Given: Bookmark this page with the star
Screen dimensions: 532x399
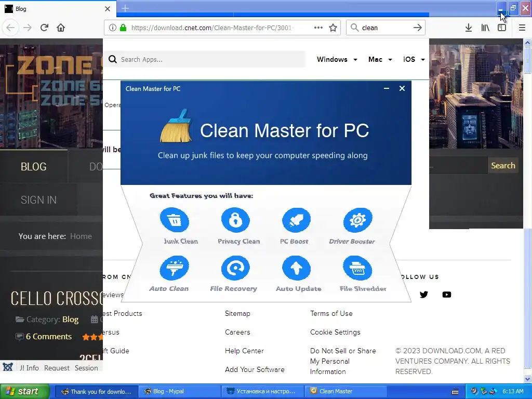Looking at the screenshot, I should pyautogui.click(x=333, y=28).
